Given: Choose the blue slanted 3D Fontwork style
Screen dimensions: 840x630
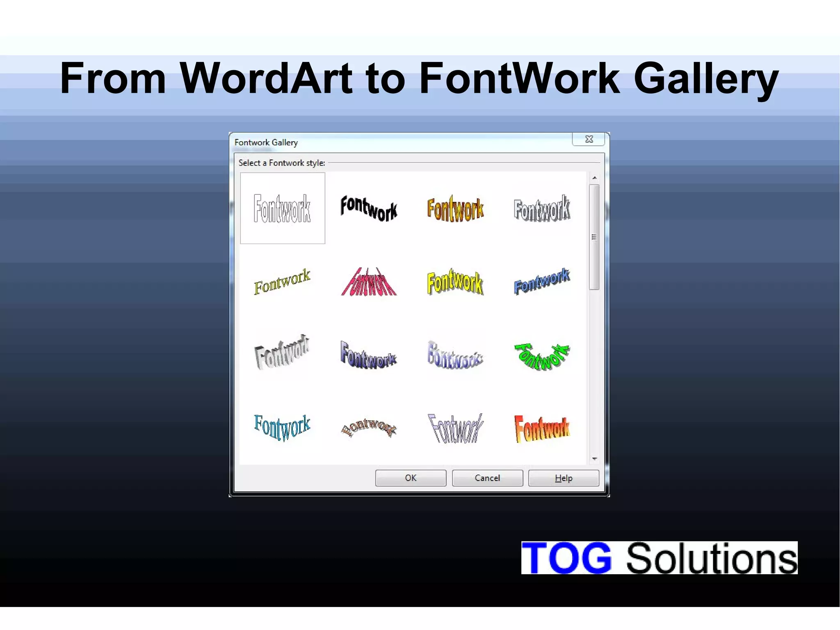Looking at the screenshot, I should [x=542, y=282].
